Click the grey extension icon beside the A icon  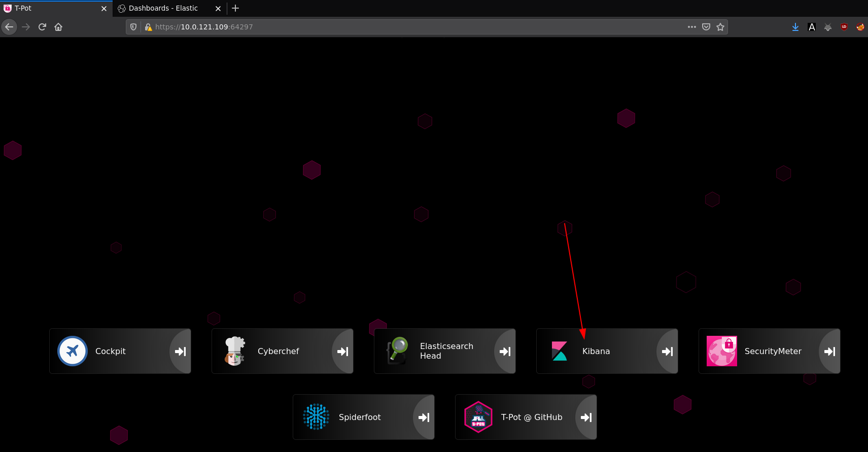828,27
